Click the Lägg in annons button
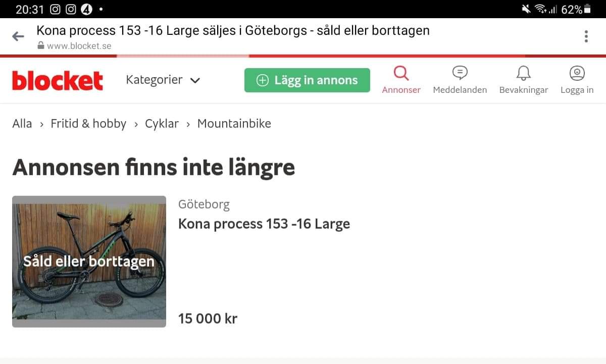Viewport: 606px width, 364px height. [x=307, y=80]
